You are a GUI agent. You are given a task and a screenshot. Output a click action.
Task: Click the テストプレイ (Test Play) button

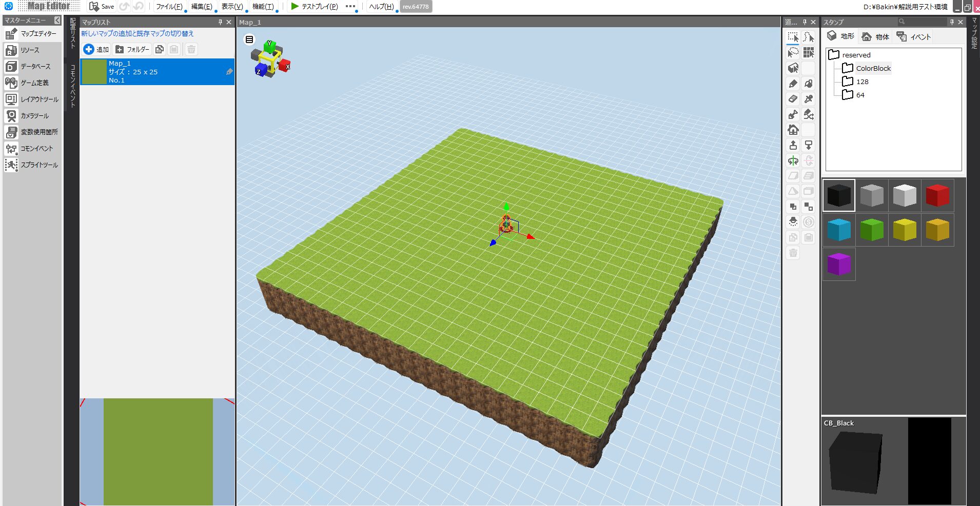click(315, 7)
